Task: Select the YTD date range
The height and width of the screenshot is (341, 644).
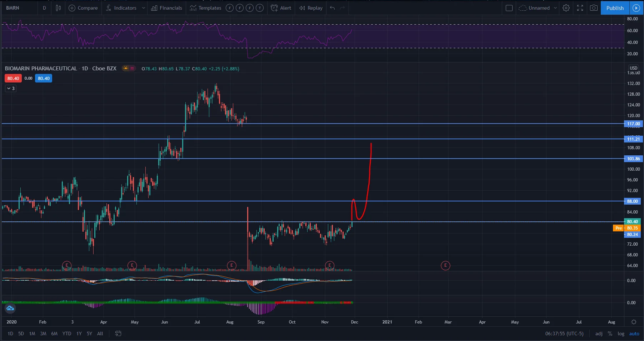Action: pos(67,334)
